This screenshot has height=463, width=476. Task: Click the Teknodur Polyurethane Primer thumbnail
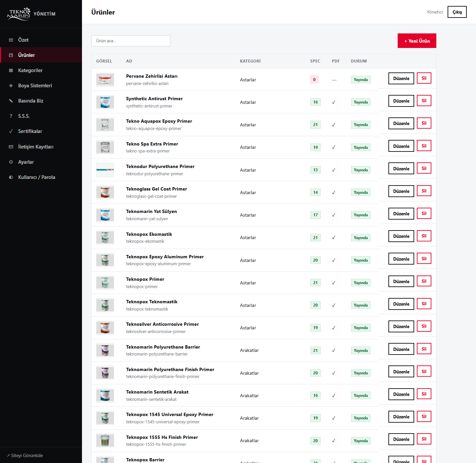click(x=105, y=170)
